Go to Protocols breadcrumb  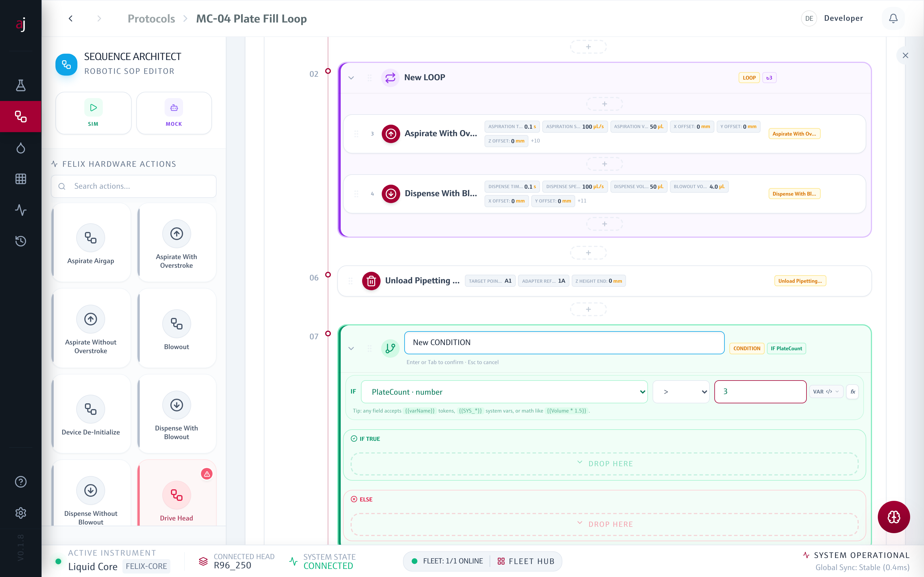tap(151, 19)
